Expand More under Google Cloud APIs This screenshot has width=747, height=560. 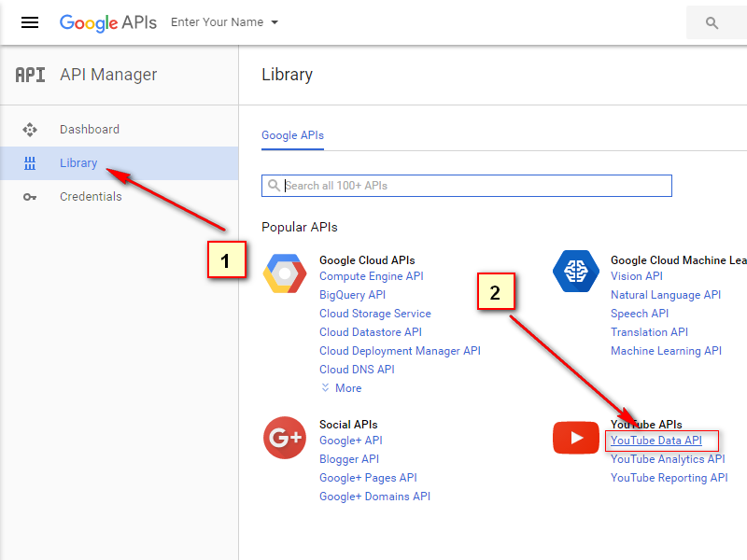[x=341, y=388]
